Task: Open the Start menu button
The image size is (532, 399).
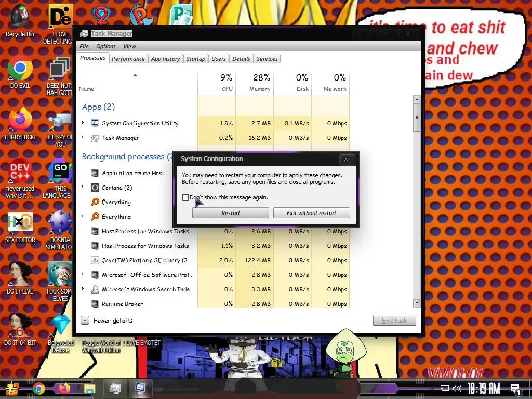Action: click(11, 389)
